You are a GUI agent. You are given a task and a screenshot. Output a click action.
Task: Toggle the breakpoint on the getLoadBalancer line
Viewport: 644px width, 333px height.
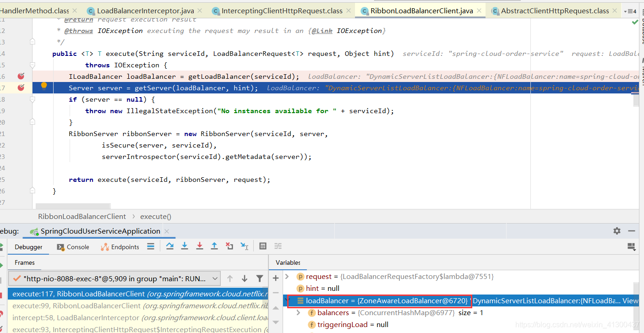pyautogui.click(x=21, y=76)
